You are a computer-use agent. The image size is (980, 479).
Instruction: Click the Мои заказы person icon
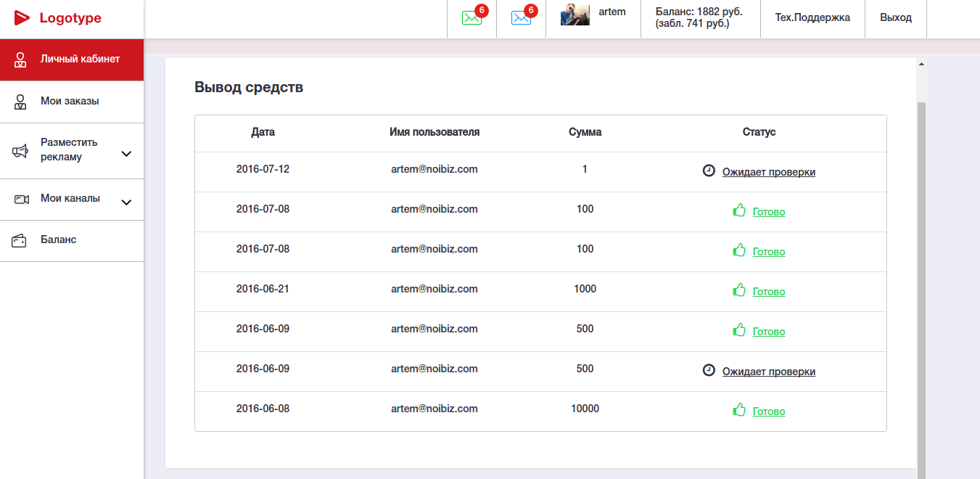[21, 102]
